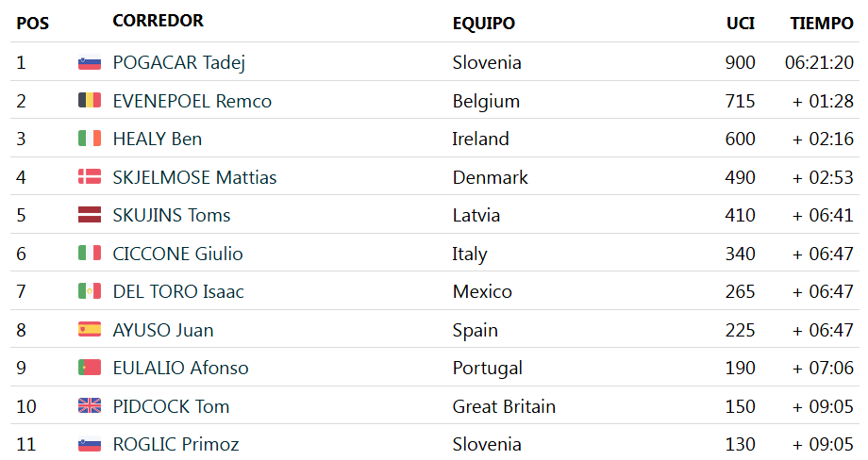Click the Portuguese flag beside Eulalio
Image resolution: width=868 pixels, height=460 pixels.
point(89,368)
